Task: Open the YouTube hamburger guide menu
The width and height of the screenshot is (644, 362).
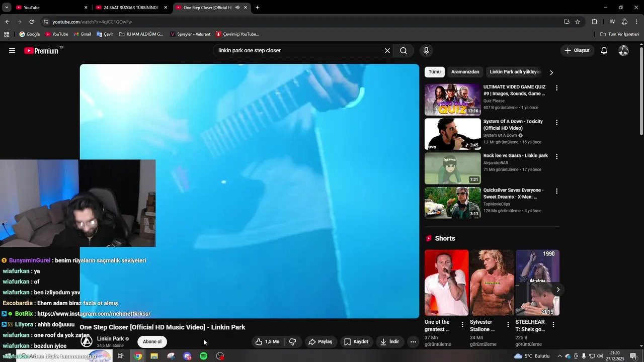Action: [x=12, y=51]
